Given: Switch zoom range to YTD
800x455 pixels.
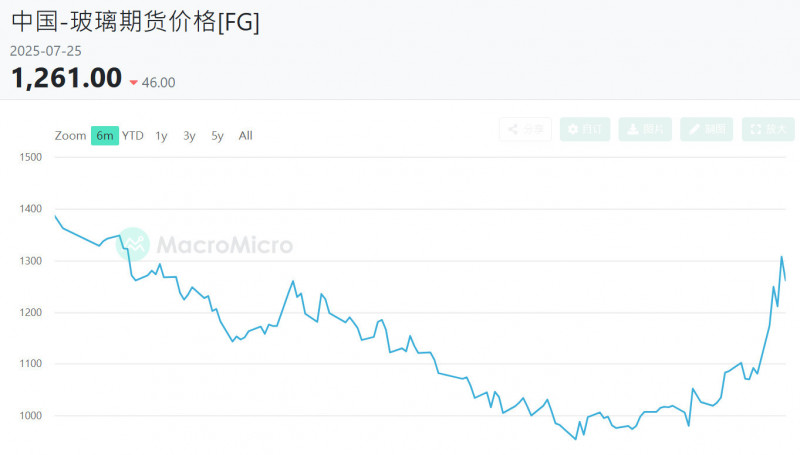Looking at the screenshot, I should 133,136.
